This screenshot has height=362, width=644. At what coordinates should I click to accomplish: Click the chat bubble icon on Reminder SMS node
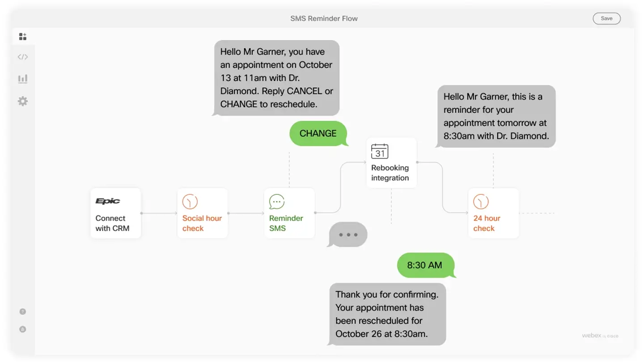tap(276, 202)
